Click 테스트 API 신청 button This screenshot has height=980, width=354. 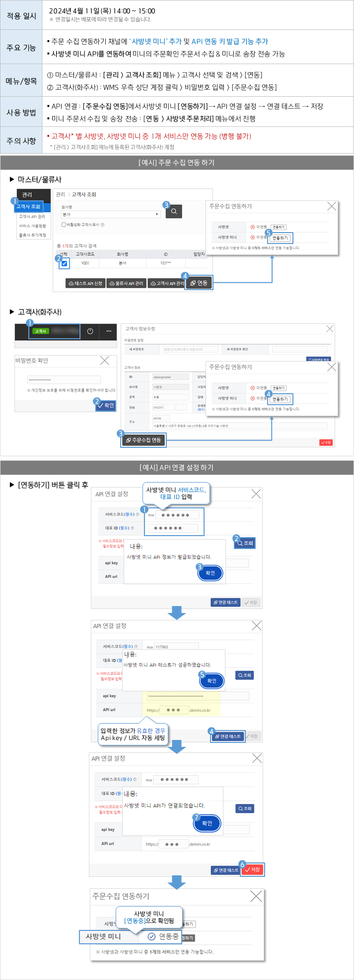click(x=85, y=283)
